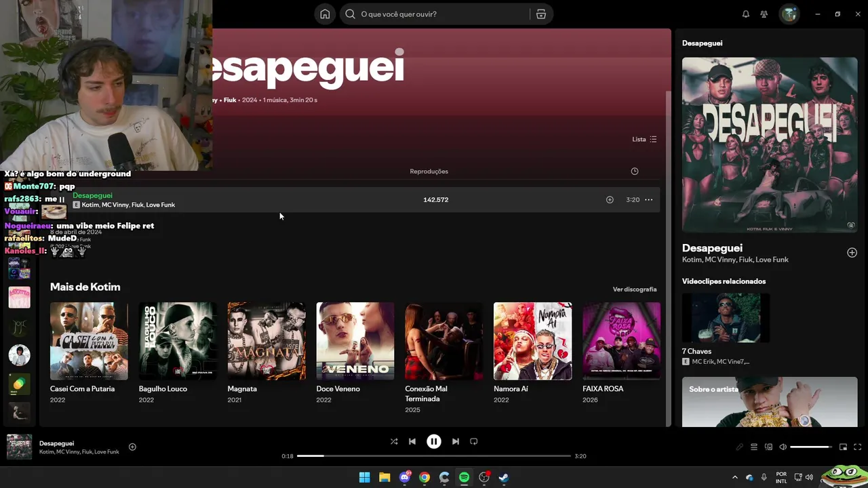868x488 pixels.
Task: Open the 7 Chaves related video thumbnail
Action: pyautogui.click(x=726, y=318)
